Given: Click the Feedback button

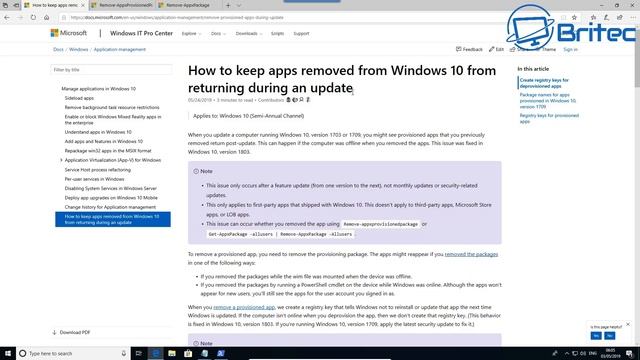Looking at the screenshot, I should pos(469,49).
